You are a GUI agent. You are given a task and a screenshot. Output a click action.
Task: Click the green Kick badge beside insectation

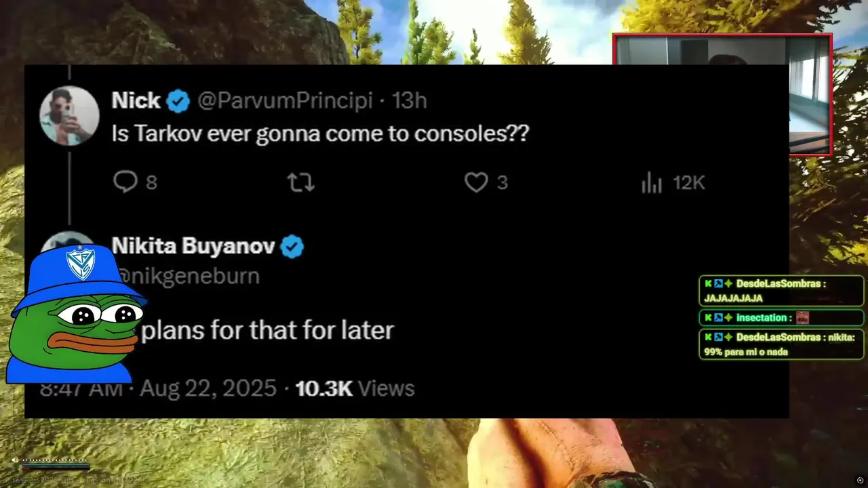708,317
